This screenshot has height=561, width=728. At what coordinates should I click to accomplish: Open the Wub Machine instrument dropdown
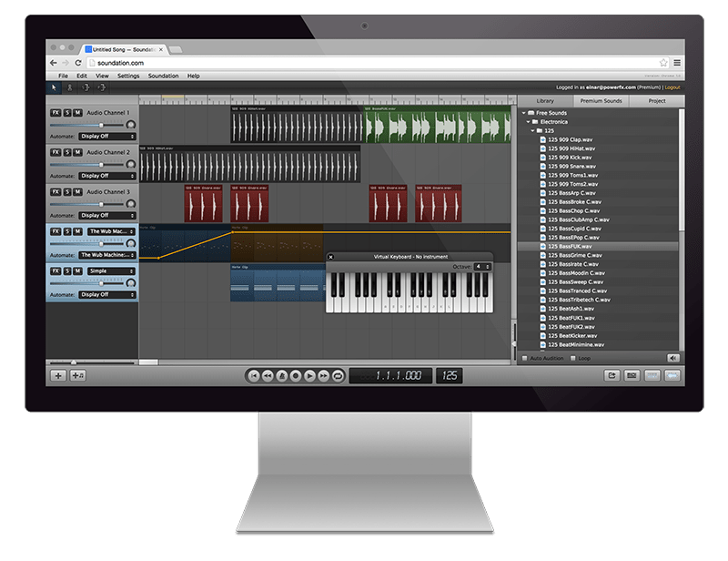click(111, 231)
